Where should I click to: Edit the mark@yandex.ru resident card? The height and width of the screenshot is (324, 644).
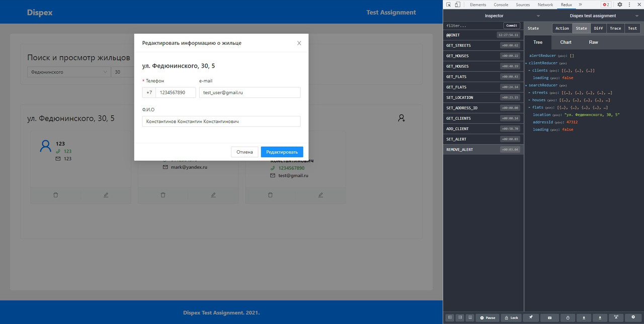pos(213,195)
